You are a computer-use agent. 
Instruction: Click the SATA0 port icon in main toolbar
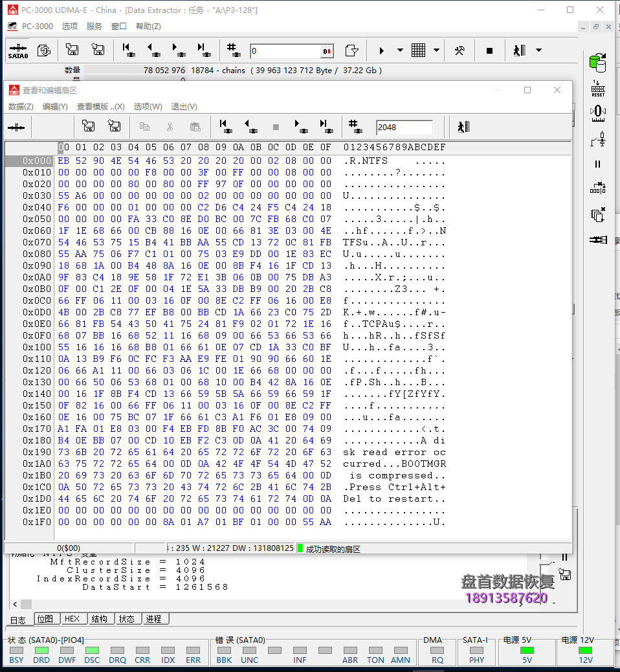click(17, 51)
